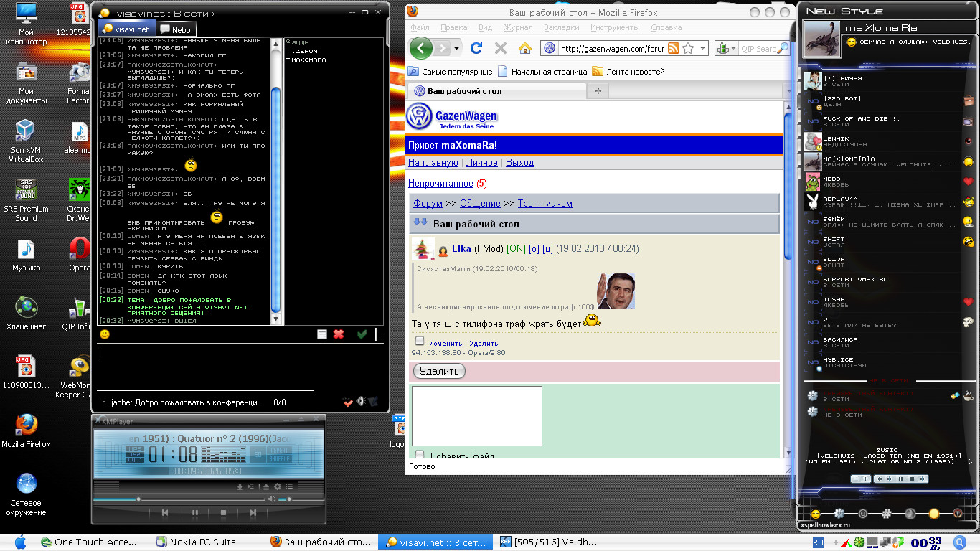980x551 pixels.
Task: Open KMPlayer preferences gear icon
Action: (x=277, y=486)
